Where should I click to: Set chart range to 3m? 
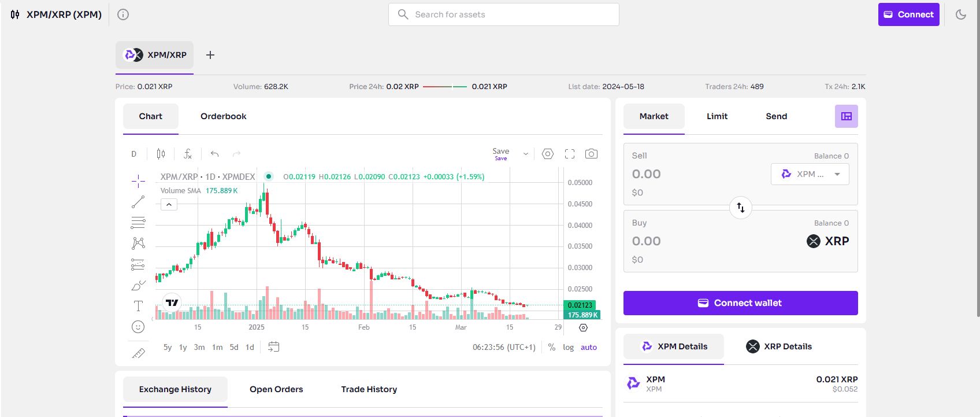(199, 348)
